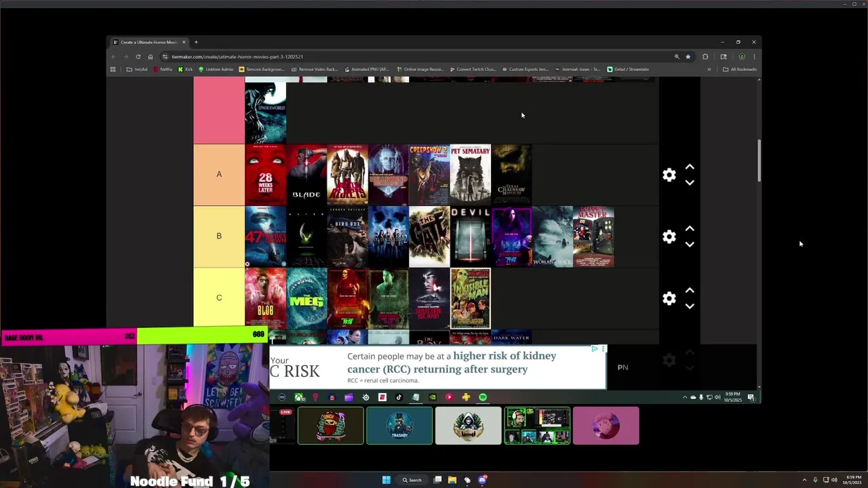Image resolution: width=868 pixels, height=488 pixels.
Task: Move tier C row down with arrow
Action: (x=690, y=306)
